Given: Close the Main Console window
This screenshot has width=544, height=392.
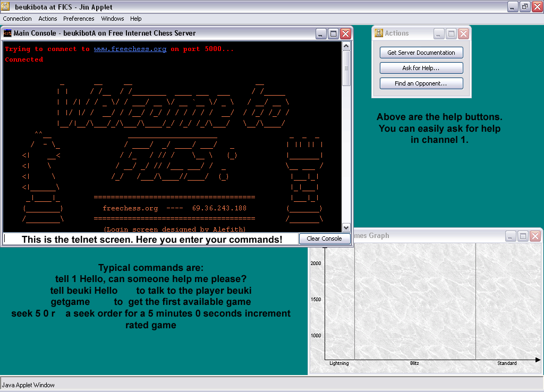Looking at the screenshot, I should (x=345, y=33).
